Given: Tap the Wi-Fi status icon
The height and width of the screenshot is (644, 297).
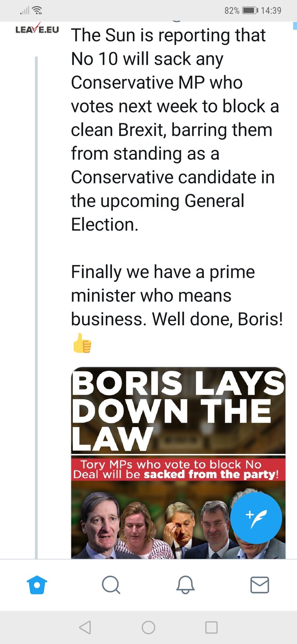Looking at the screenshot, I should click(37, 10).
